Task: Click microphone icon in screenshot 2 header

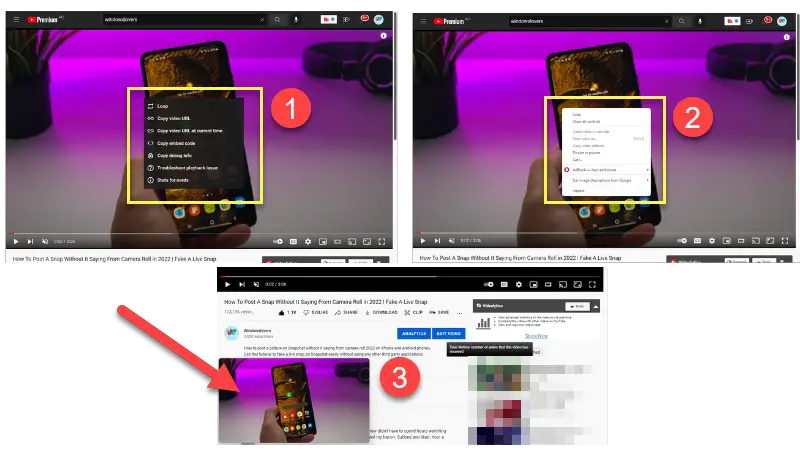Action: [700, 21]
